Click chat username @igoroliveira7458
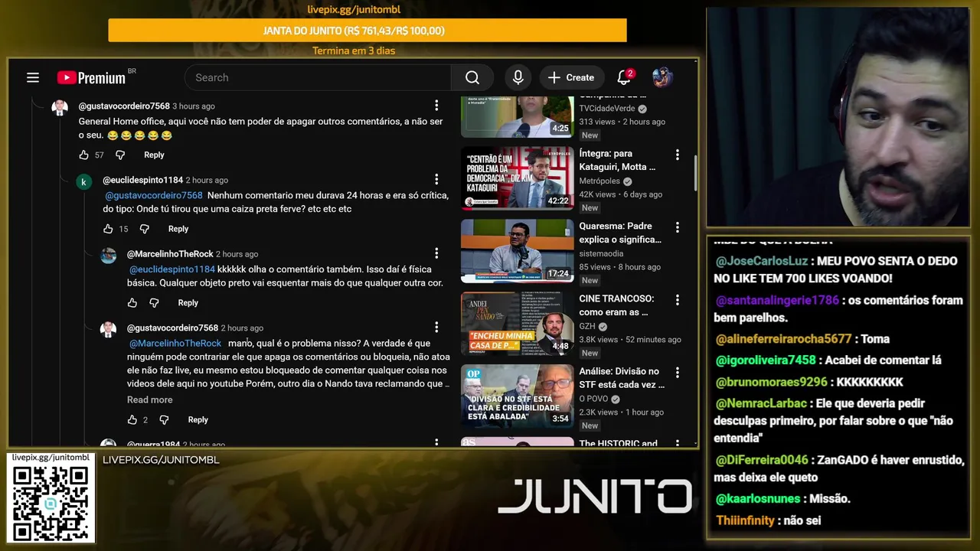This screenshot has width=980, height=551. point(766,360)
